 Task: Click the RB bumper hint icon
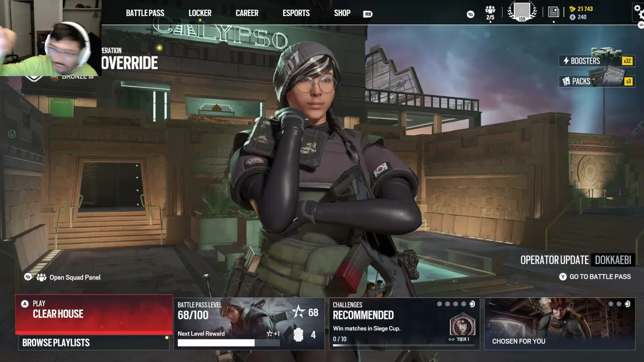coord(368,14)
